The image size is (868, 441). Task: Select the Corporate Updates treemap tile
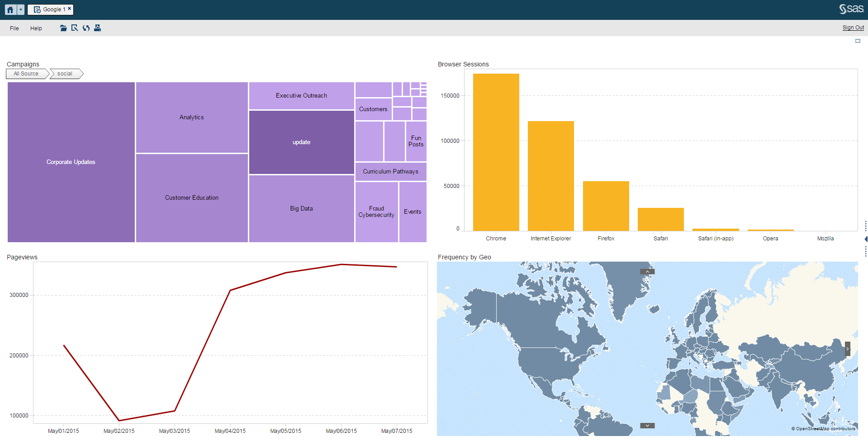(x=71, y=162)
